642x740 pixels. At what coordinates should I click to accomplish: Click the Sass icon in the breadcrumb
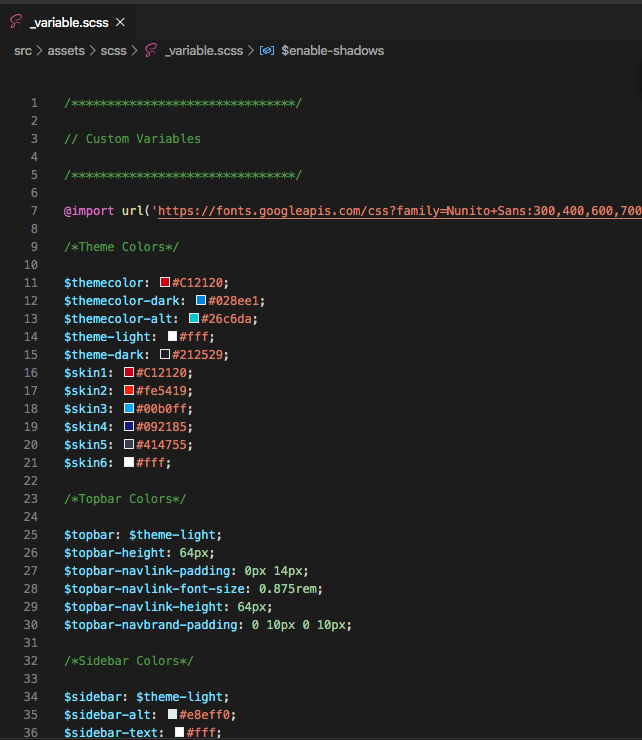click(x=151, y=50)
